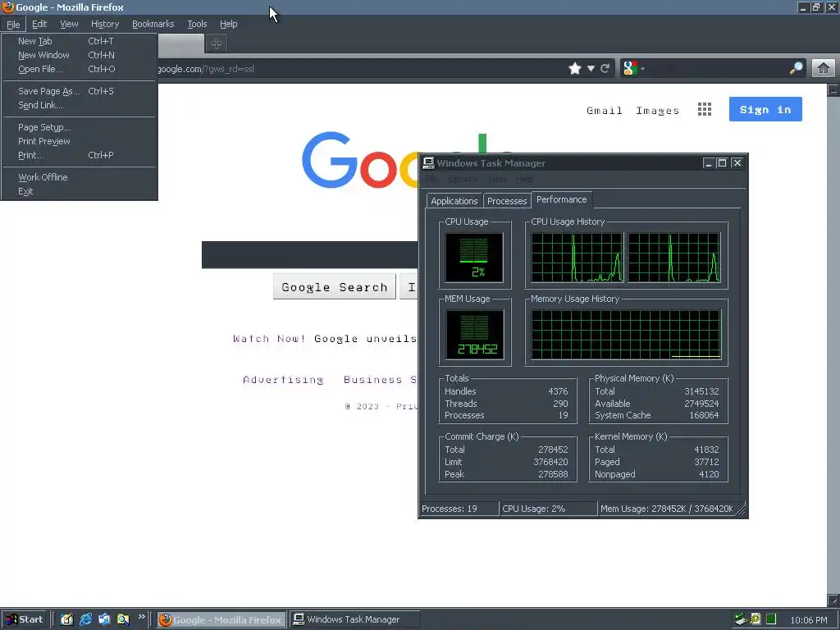Click the Firefox icon in the title bar
Image resolution: width=840 pixels, height=630 pixels.
[7, 7]
